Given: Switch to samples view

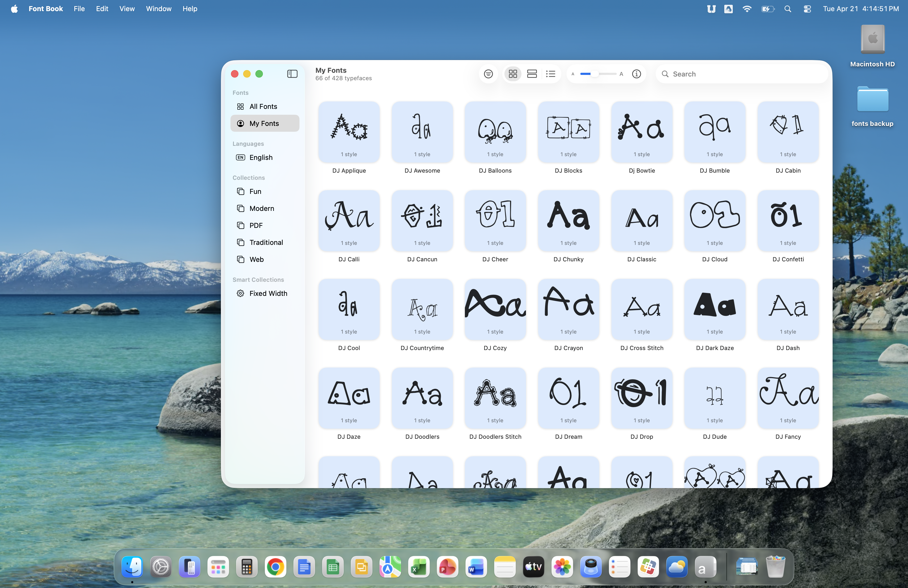Looking at the screenshot, I should (532, 74).
